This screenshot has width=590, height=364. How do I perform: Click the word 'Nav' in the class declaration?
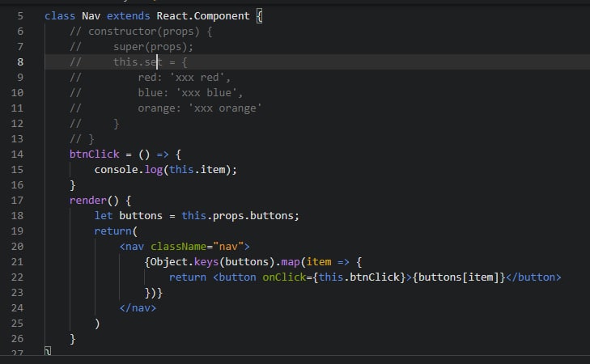[91, 16]
